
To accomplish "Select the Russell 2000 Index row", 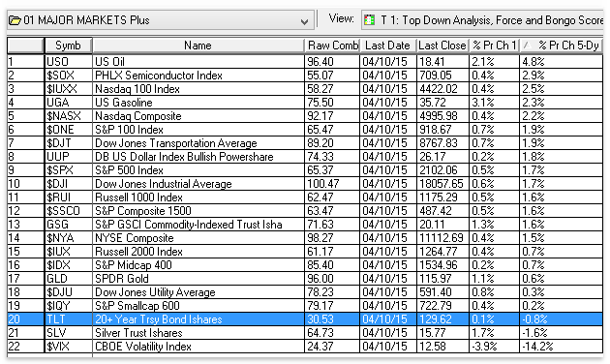I will (305, 252).
